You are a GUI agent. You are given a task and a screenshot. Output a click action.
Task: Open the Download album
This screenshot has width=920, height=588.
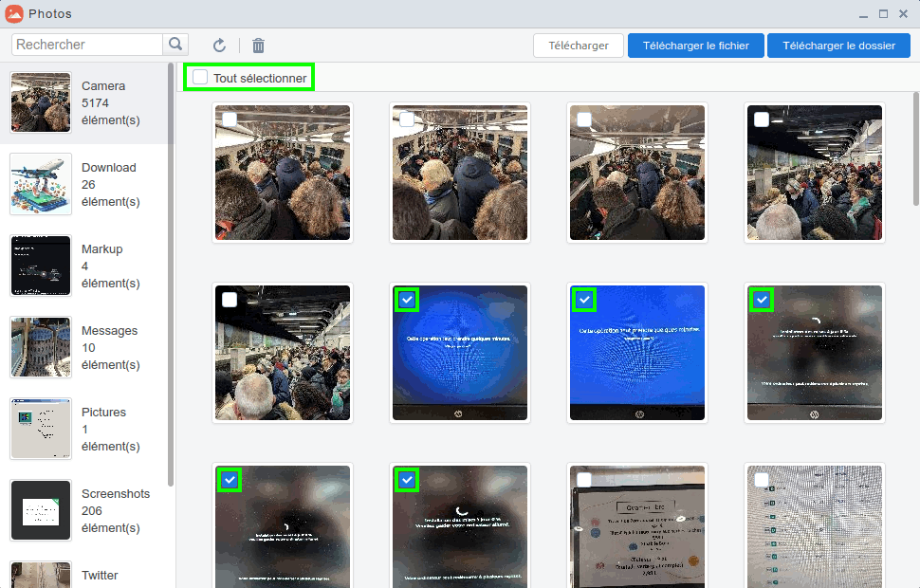(83, 184)
